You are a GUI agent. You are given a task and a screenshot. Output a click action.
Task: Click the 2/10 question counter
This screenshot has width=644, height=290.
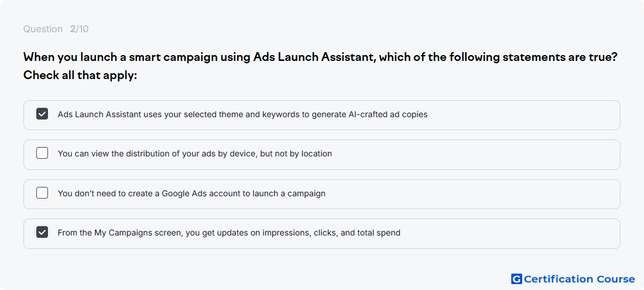click(79, 29)
